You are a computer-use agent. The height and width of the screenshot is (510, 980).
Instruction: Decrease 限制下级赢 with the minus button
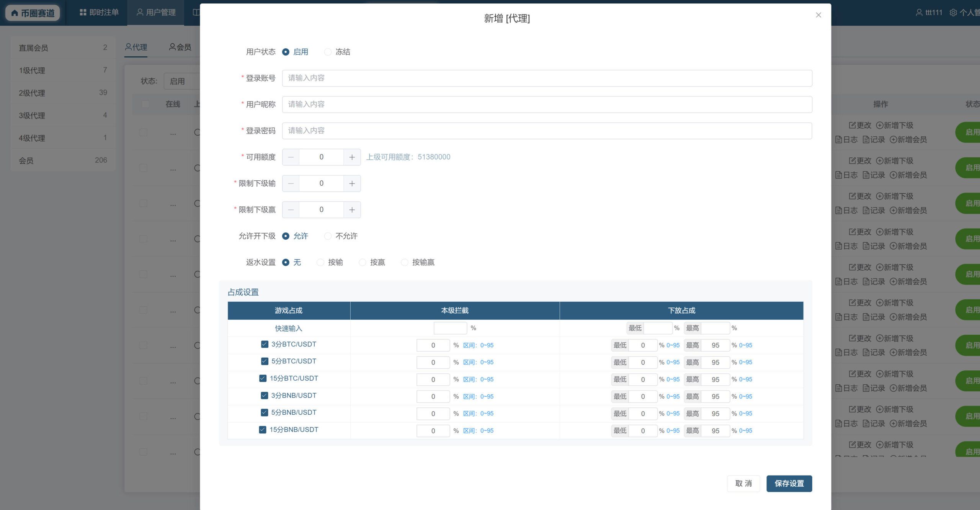click(291, 210)
